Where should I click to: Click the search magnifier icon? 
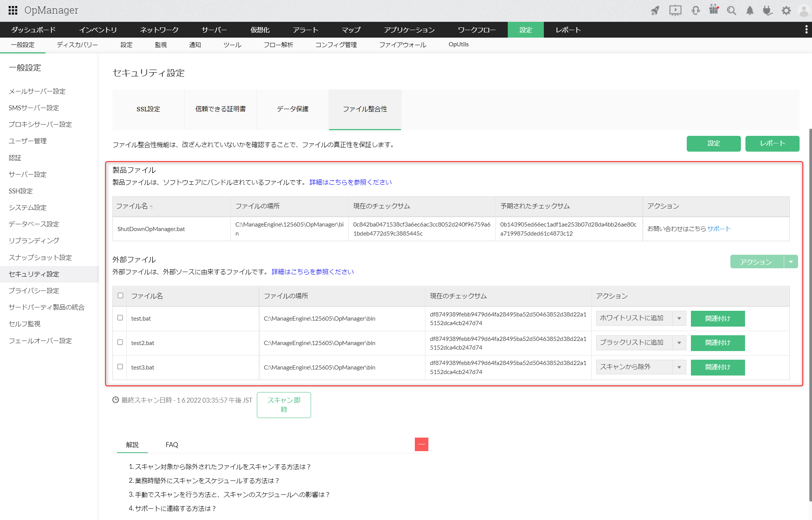coord(731,11)
